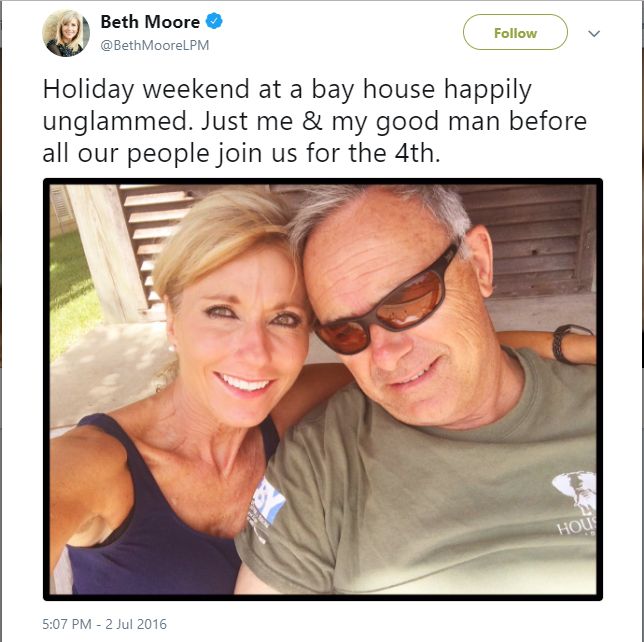
Task: Open the Beth Moore display name link
Action: pyautogui.click(x=150, y=22)
